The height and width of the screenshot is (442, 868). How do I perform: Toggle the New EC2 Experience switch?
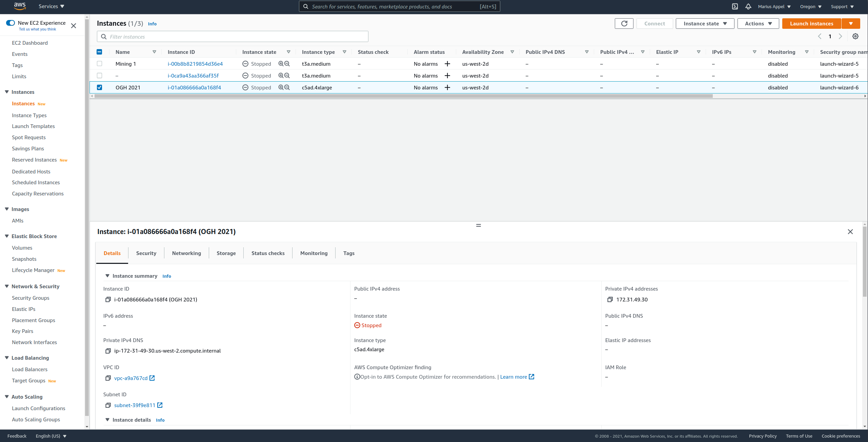pos(11,23)
